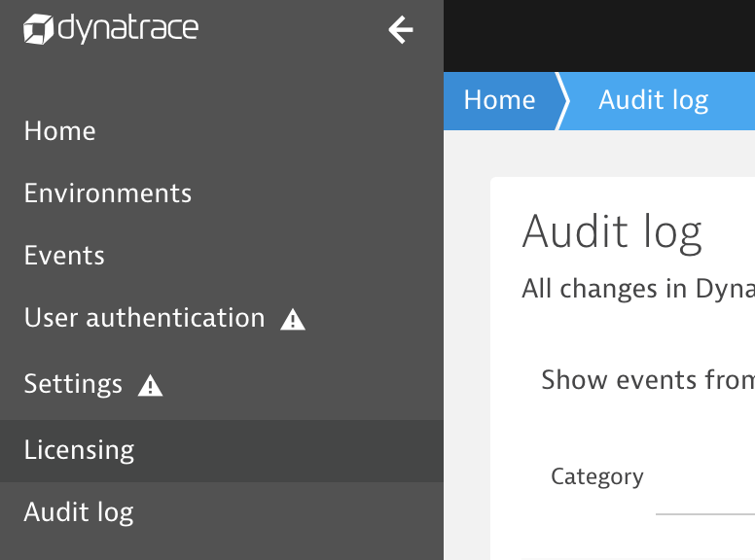Choose Audit log in the sidebar
755x560 pixels.
click(x=79, y=512)
